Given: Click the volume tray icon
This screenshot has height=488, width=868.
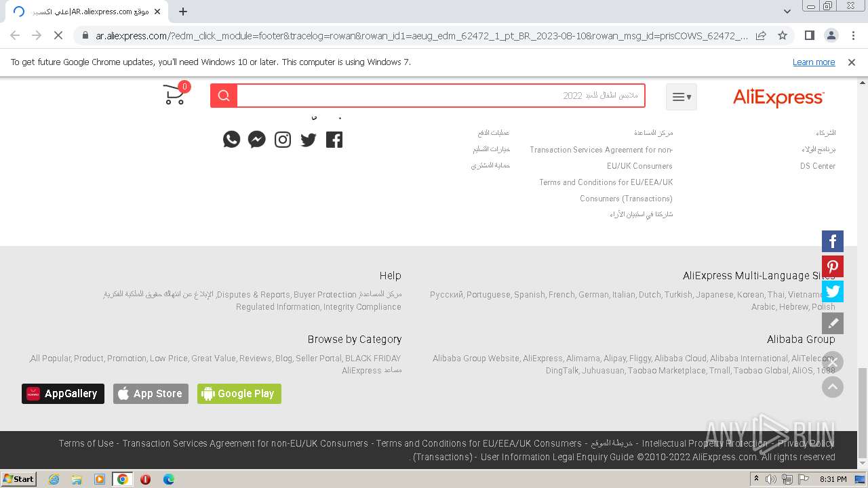Looking at the screenshot, I should tap(771, 479).
